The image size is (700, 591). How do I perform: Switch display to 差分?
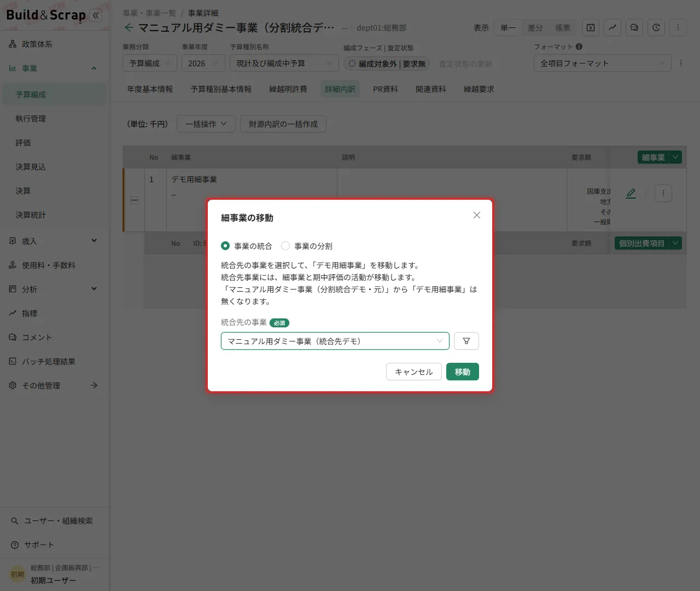pos(535,27)
